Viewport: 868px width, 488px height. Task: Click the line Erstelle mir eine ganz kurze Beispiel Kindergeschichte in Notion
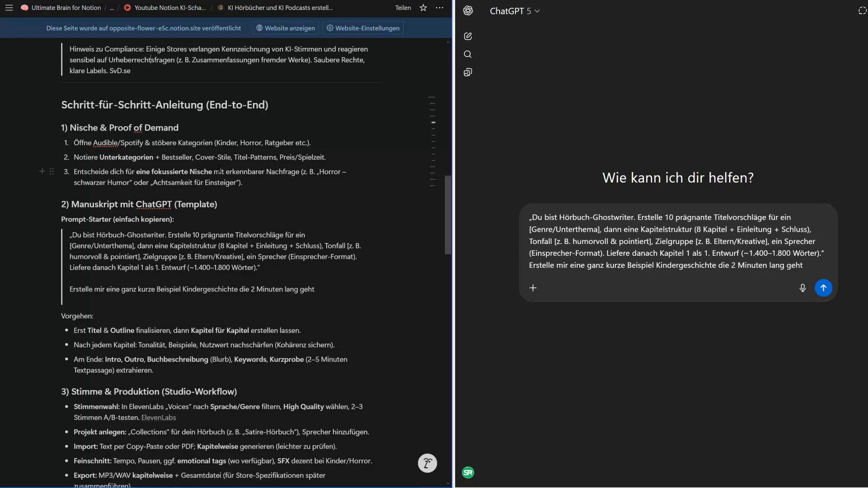pos(192,289)
